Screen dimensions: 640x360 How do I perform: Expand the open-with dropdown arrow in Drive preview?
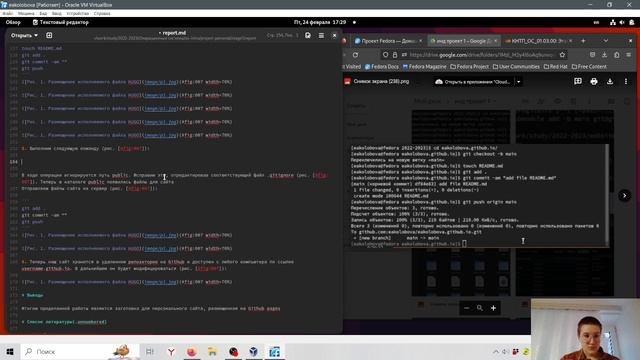(x=518, y=82)
